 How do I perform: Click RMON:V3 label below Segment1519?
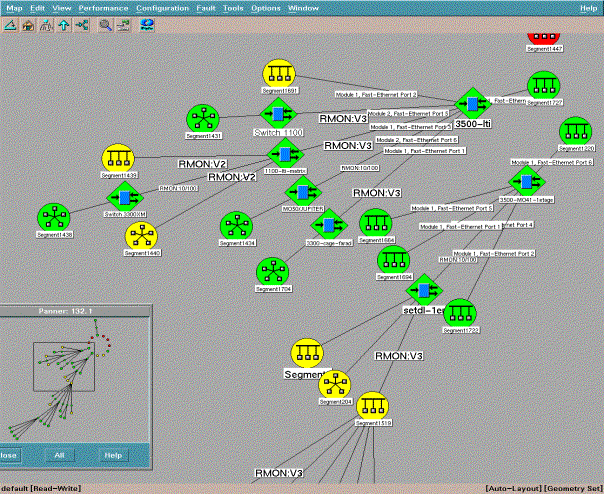click(279, 473)
